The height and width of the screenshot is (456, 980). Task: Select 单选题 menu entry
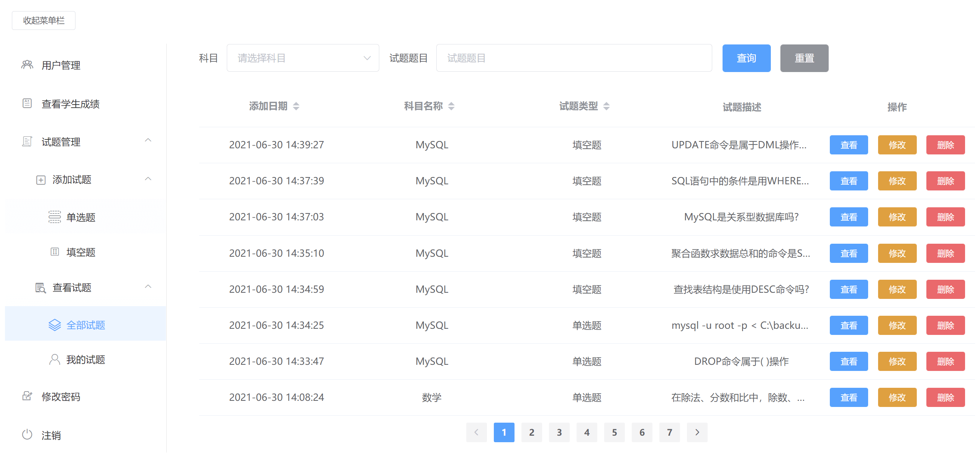pos(85,217)
